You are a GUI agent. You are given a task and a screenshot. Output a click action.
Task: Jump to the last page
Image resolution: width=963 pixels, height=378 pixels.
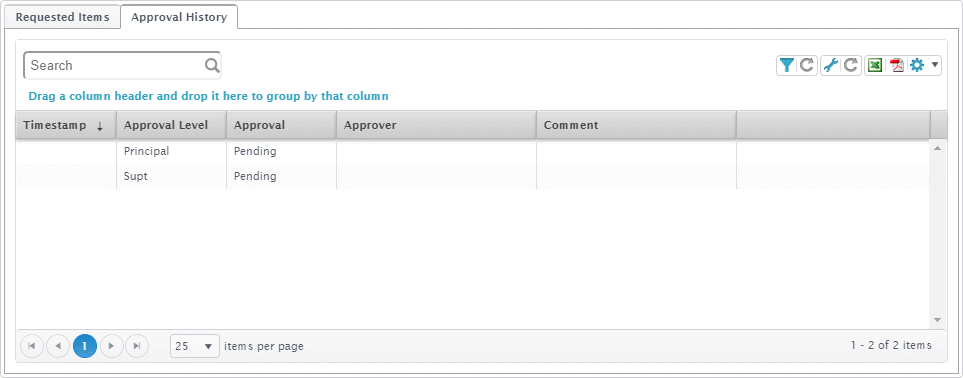[x=137, y=346]
